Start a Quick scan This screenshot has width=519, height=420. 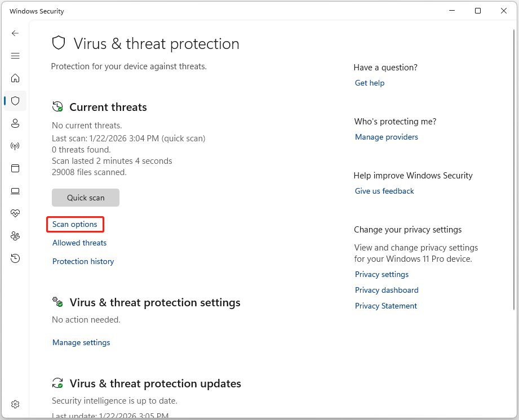click(85, 198)
